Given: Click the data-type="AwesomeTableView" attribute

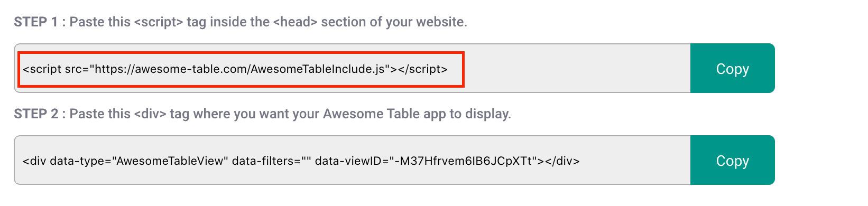Looking at the screenshot, I should 139,161.
